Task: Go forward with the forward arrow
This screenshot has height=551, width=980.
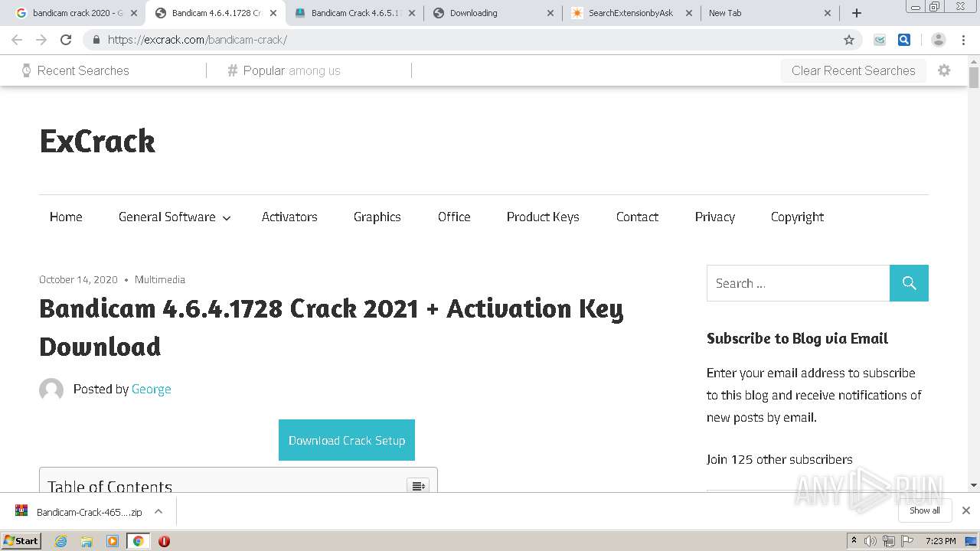Action: 41,40
